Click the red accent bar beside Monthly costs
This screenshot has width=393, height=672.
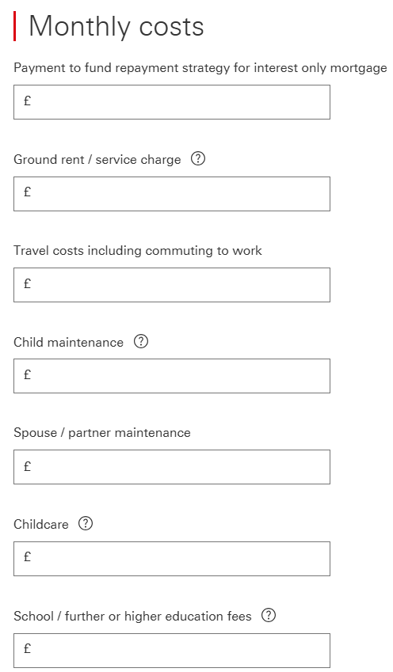point(15,26)
